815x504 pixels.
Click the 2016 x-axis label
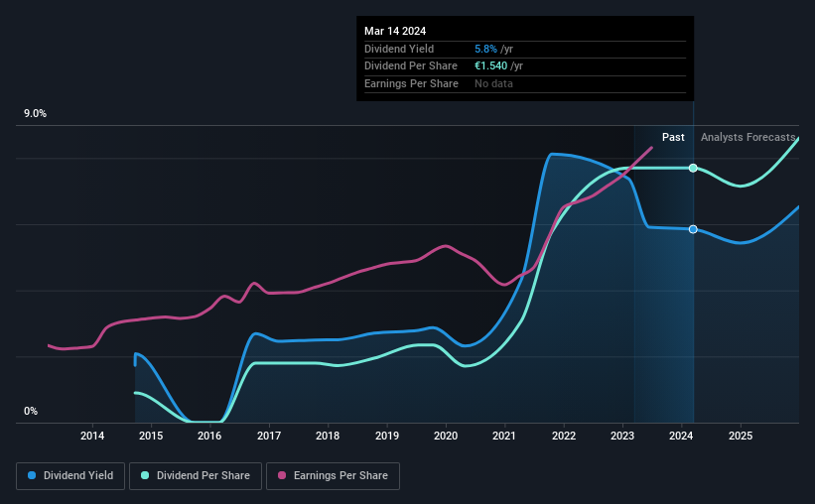pos(209,436)
